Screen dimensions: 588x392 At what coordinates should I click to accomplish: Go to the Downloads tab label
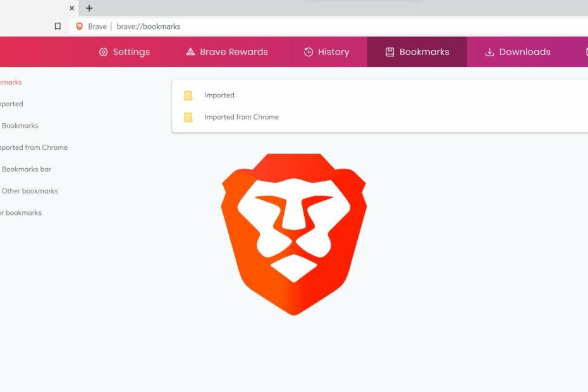click(x=525, y=52)
